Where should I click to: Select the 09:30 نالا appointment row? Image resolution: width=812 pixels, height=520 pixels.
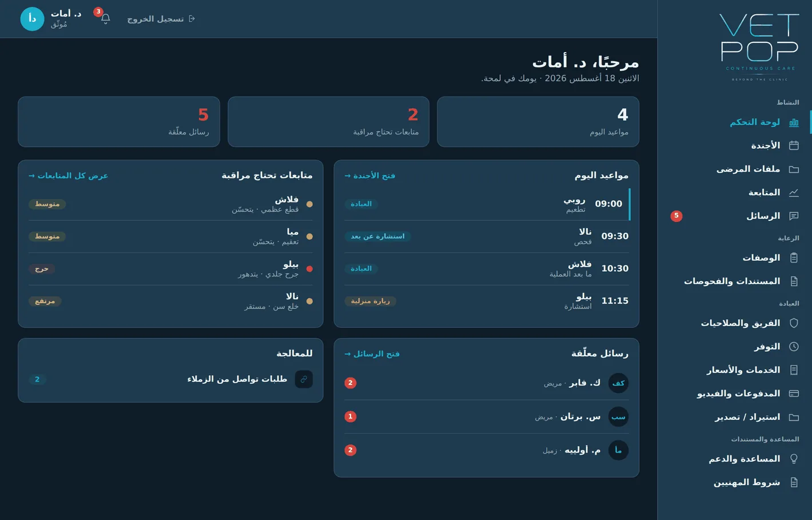[x=487, y=236]
